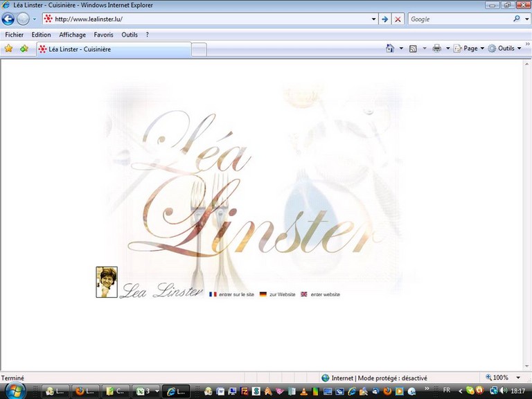The height and width of the screenshot is (399, 532).
Task: Expand the zoom level dropdown arrow
Action: click(x=517, y=378)
